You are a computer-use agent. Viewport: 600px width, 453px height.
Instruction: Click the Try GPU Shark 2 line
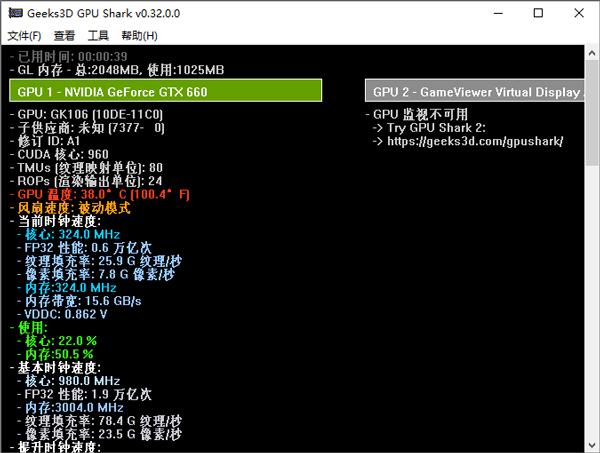click(x=429, y=128)
